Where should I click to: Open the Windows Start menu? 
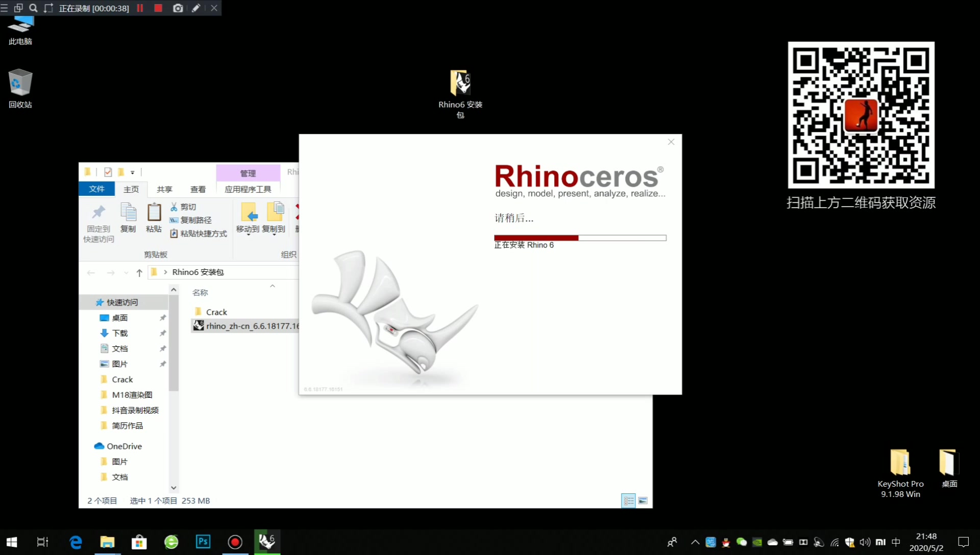(12, 542)
